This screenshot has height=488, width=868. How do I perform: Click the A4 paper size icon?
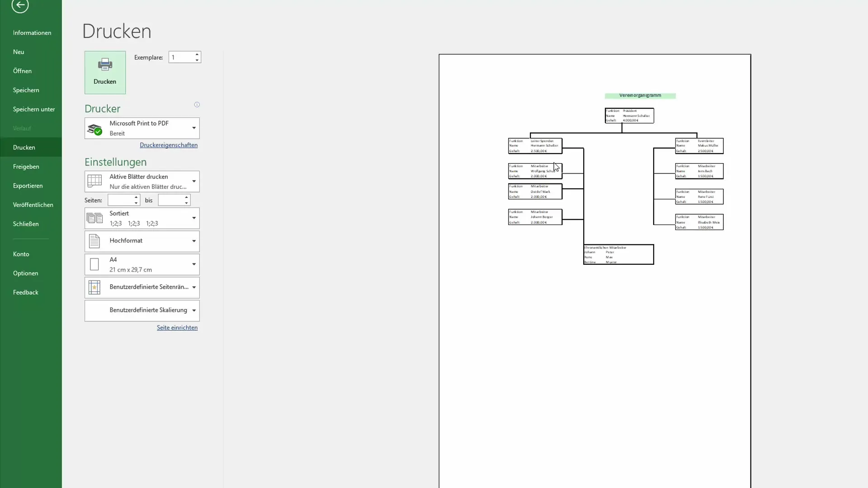[94, 264]
